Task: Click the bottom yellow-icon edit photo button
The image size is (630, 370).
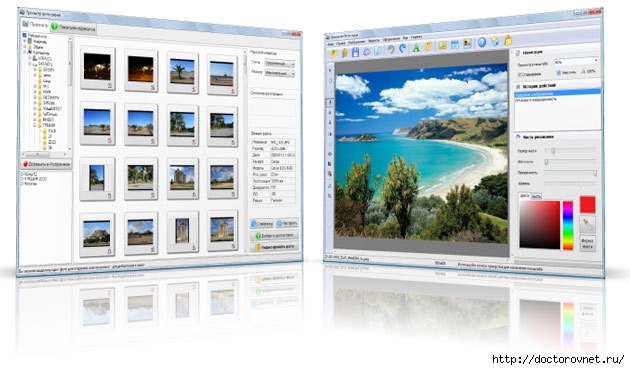Action: click(274, 247)
